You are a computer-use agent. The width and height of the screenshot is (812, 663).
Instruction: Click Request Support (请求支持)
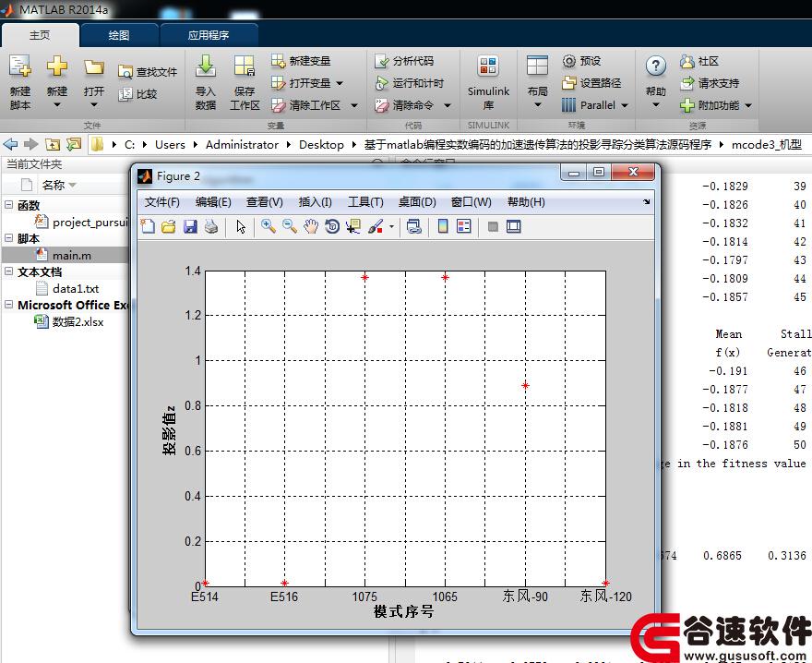[x=710, y=83]
